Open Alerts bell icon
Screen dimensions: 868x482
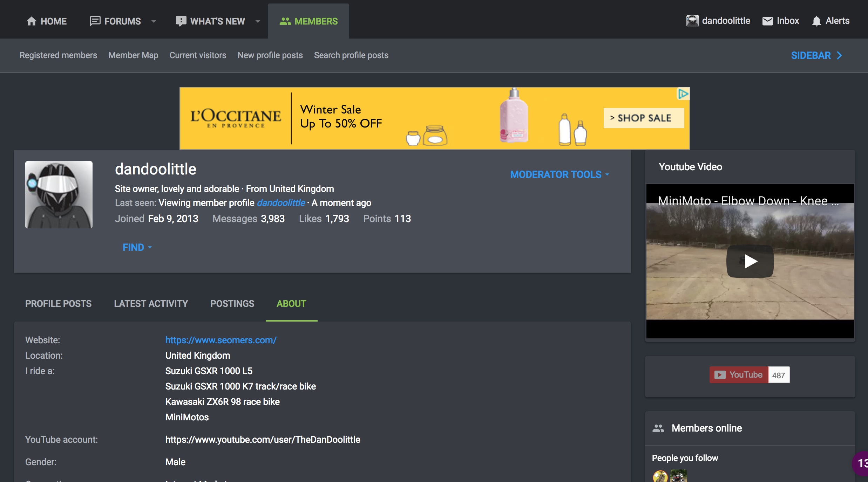click(x=816, y=21)
